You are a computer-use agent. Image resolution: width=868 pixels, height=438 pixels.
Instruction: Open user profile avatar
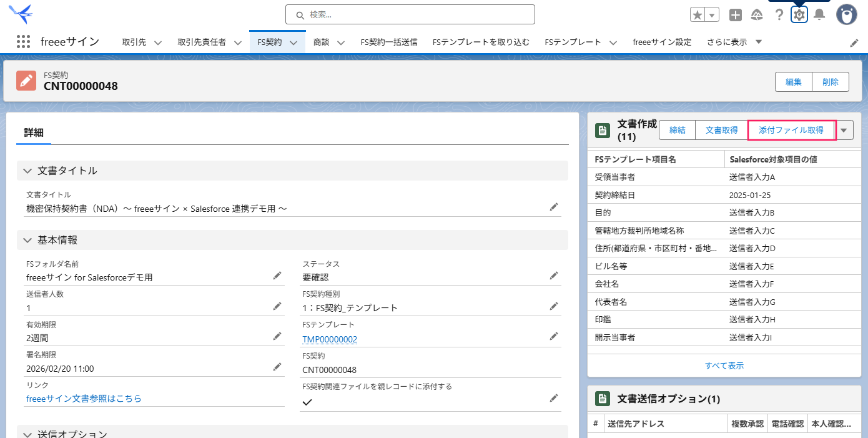coord(847,14)
